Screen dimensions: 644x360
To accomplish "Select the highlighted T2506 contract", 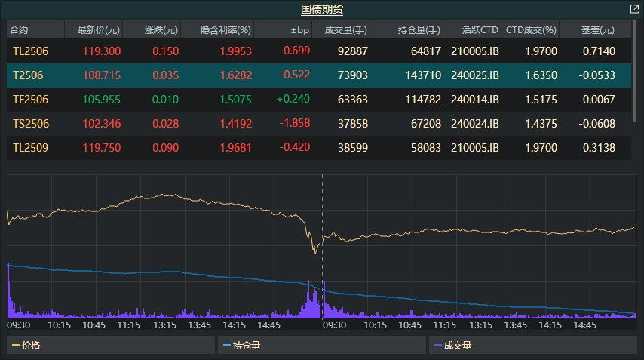I will coord(30,75).
